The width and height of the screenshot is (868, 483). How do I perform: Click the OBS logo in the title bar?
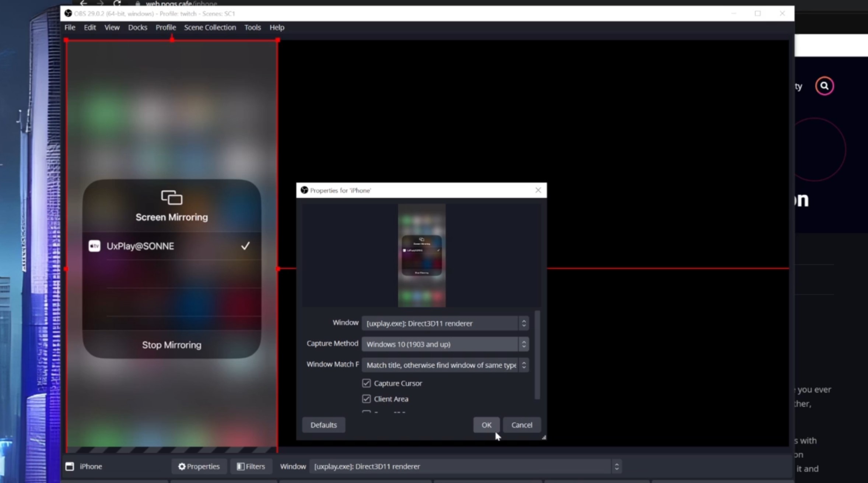(68, 13)
